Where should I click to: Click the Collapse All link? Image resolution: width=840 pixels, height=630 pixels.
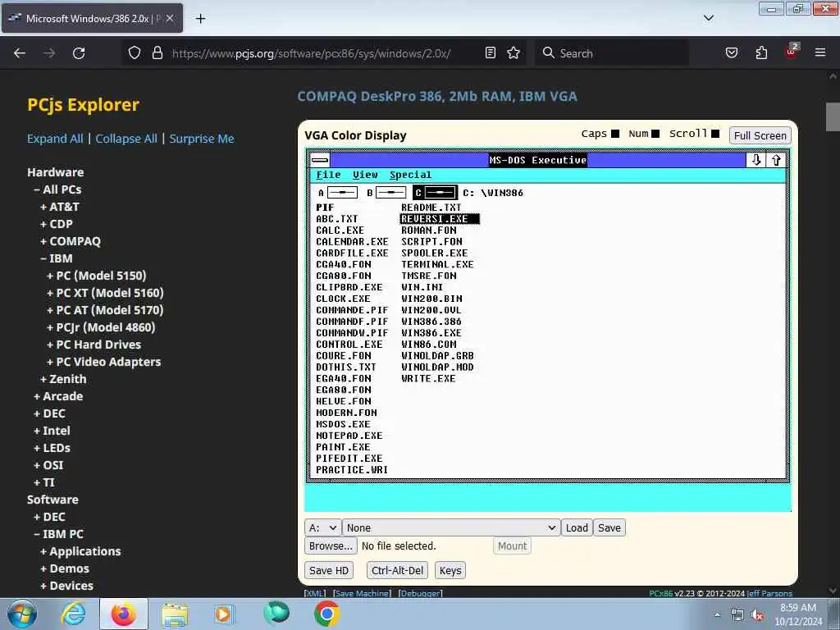(x=126, y=139)
